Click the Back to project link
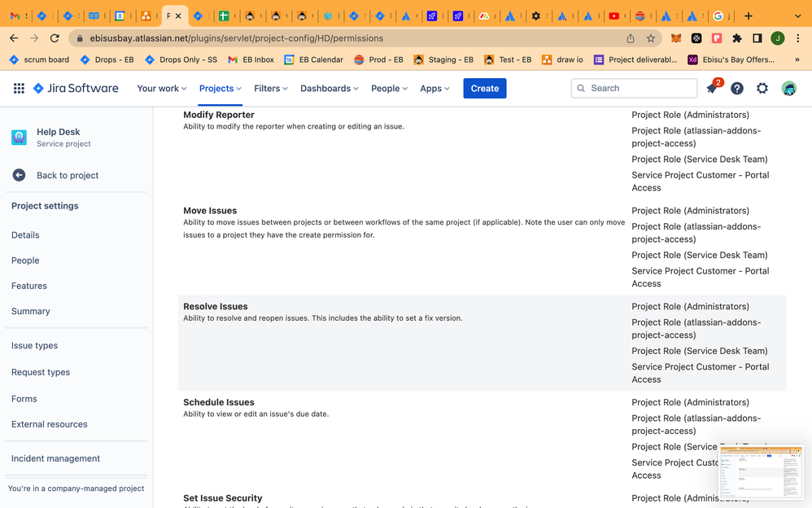This screenshot has width=812, height=508. [68, 175]
